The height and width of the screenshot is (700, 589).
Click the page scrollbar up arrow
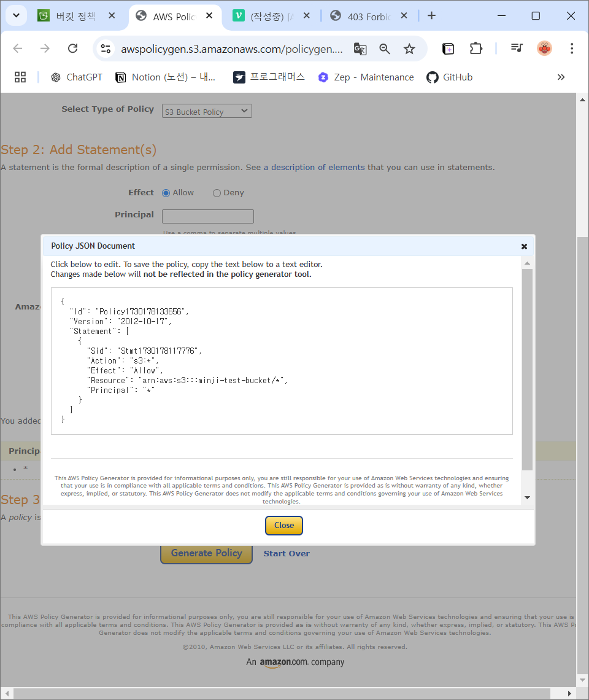pos(582,99)
